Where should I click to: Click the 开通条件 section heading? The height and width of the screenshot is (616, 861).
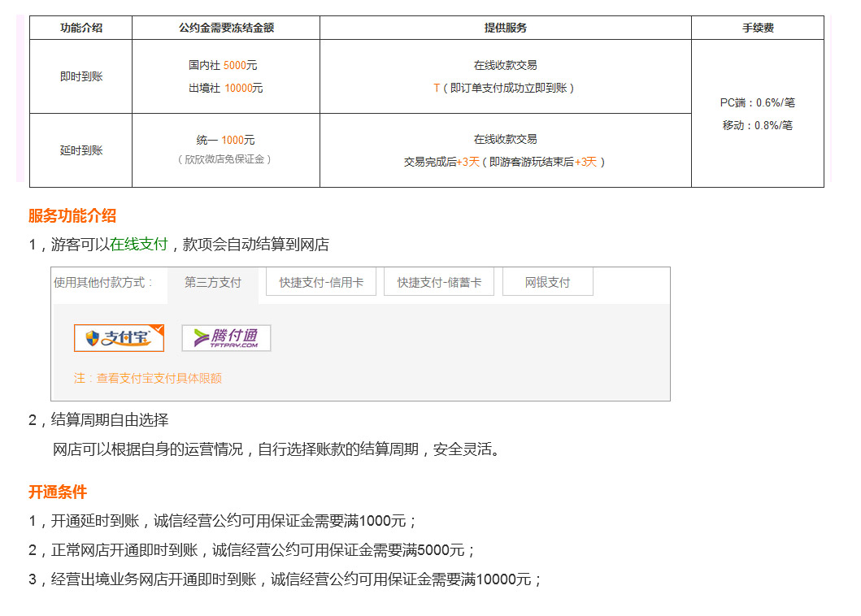coord(58,492)
